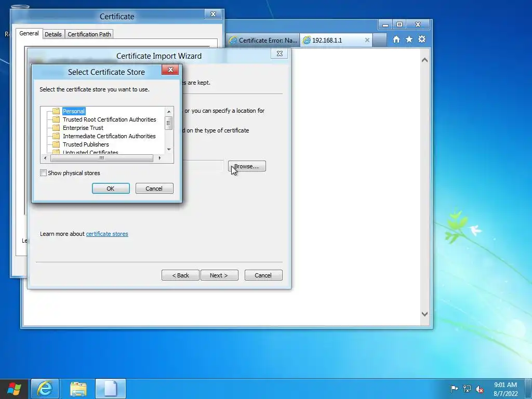Close the Internet Explorer window
Screen dimensions: 532x399
418,25
